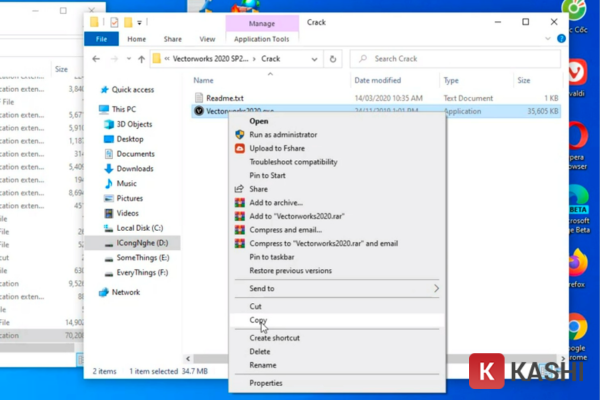The image size is (600, 400).
Task: Choose Add to "Vectorworks2020.rar"
Action: tap(337, 216)
